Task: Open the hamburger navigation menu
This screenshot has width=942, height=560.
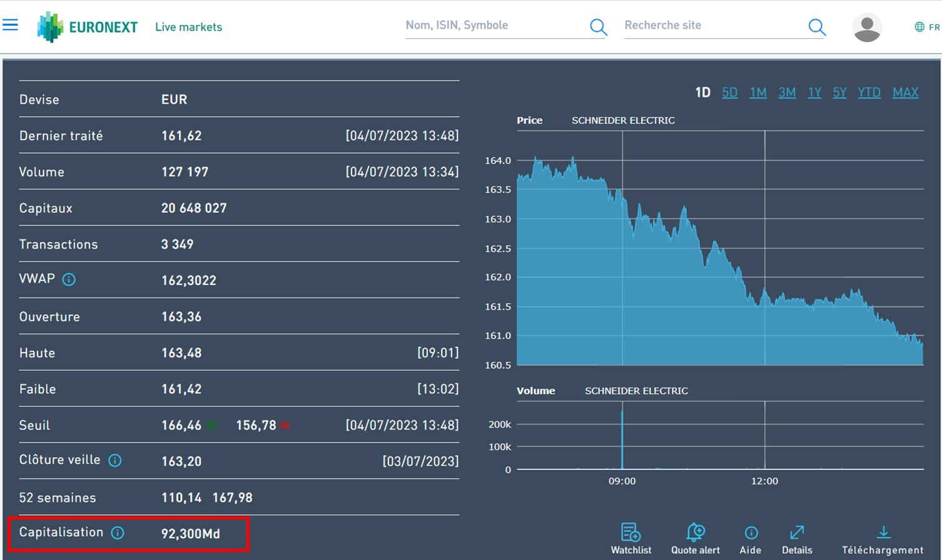Action: coord(10,25)
